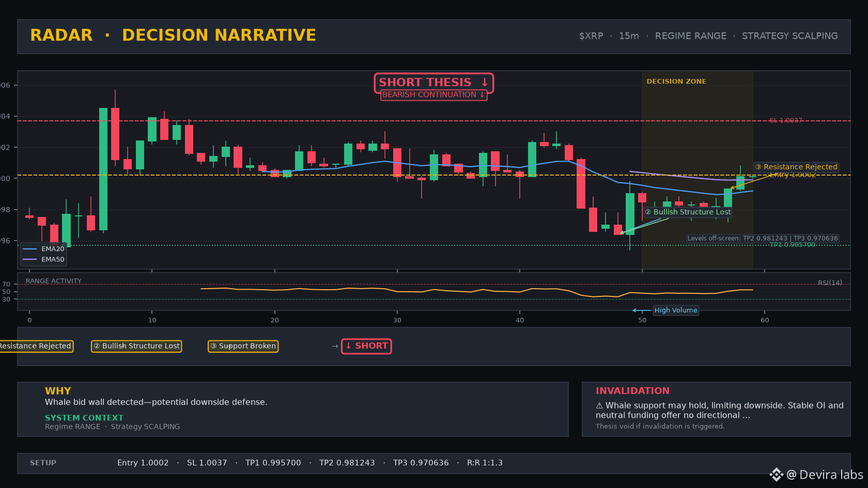The width and height of the screenshot is (868, 488).
Task: Click the RANGE ACTIVITY label
Action: (54, 281)
